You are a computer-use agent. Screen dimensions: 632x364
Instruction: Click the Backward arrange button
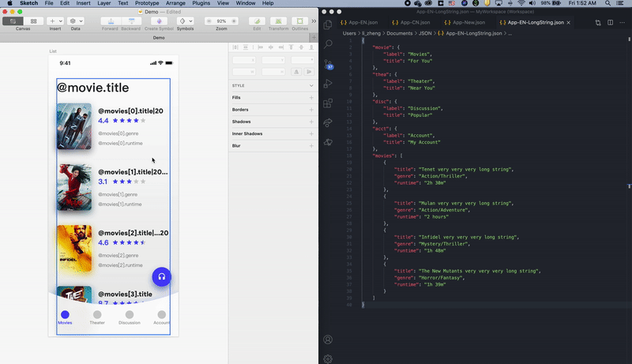point(131,21)
